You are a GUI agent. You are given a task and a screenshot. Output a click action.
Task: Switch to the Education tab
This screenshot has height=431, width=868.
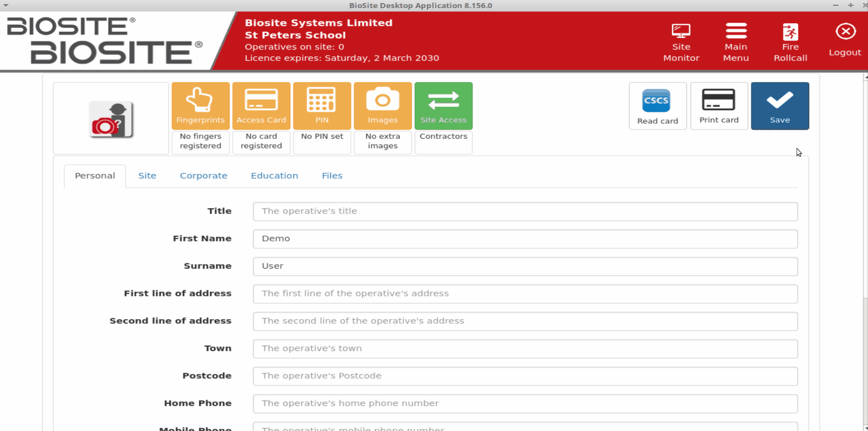pos(274,176)
